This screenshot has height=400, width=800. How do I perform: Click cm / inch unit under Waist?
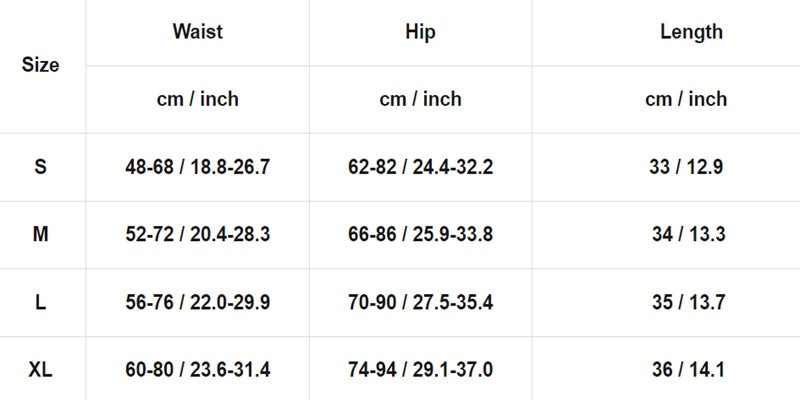[197, 99]
